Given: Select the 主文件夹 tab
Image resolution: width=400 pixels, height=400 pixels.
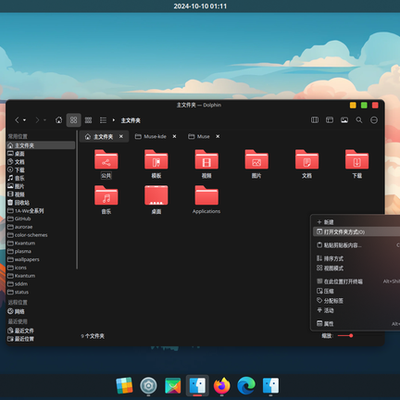Looking at the screenshot, I should click(x=104, y=137).
